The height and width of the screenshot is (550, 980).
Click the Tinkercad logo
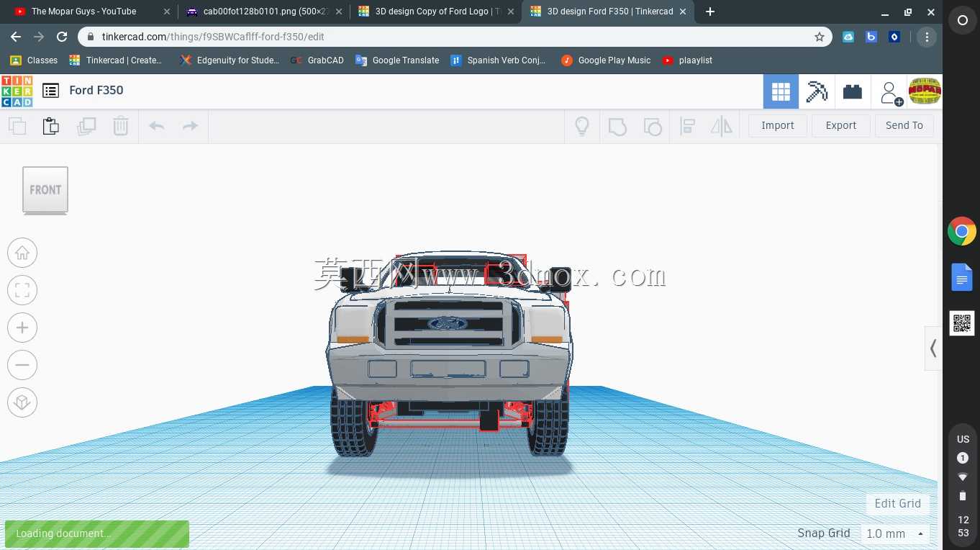pyautogui.click(x=17, y=91)
